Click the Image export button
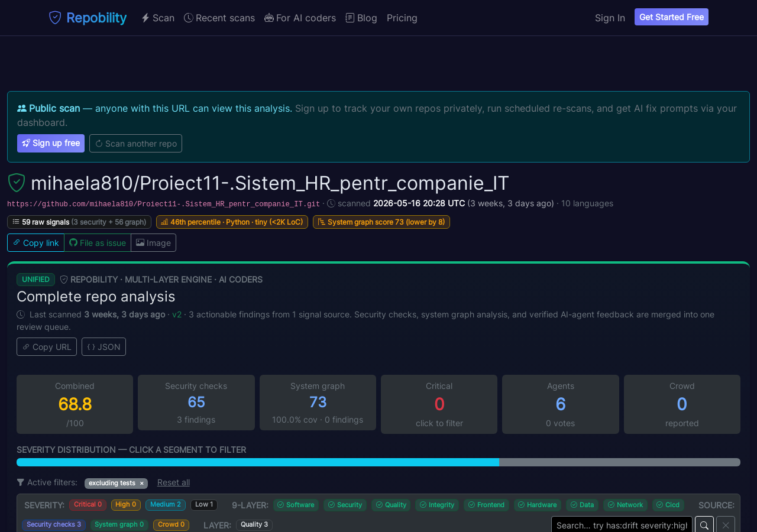The width and height of the screenshot is (757, 532). (x=154, y=242)
